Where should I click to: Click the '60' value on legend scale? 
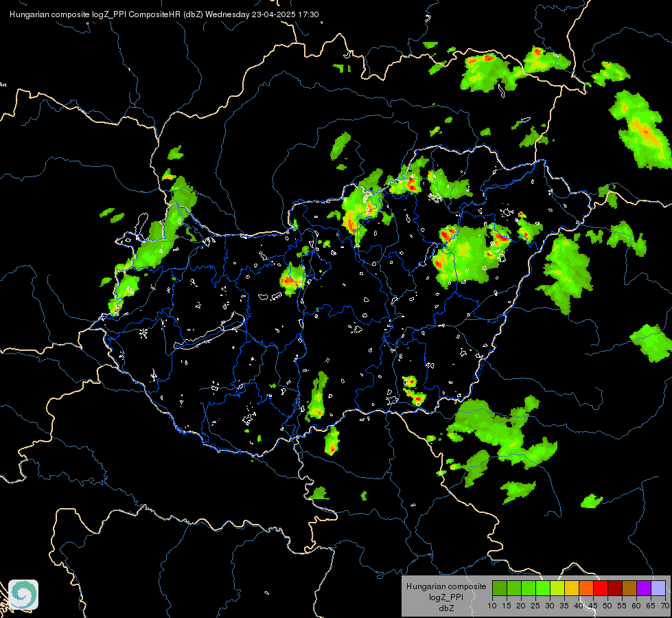[636, 606]
